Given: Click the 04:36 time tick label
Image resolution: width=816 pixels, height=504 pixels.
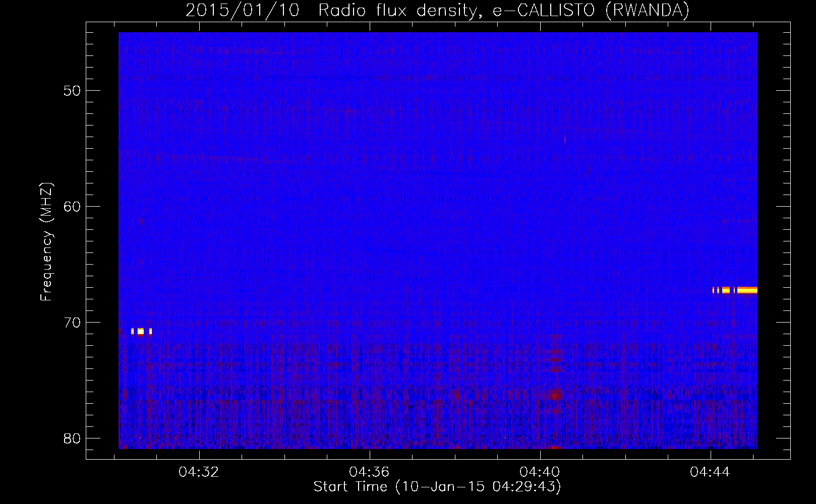Looking at the screenshot, I should tap(369, 472).
